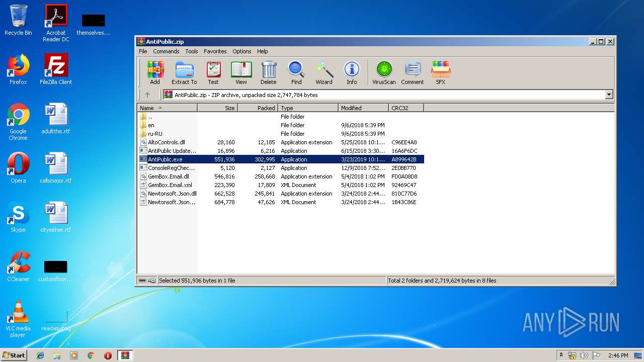Sort by the Type column header
The width and height of the screenshot is (644, 362).
[x=308, y=108]
